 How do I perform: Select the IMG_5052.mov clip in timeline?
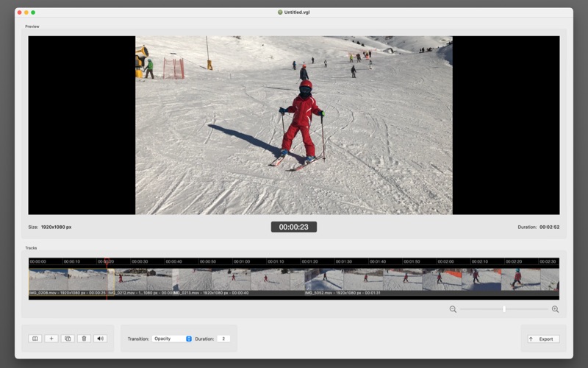click(x=432, y=282)
